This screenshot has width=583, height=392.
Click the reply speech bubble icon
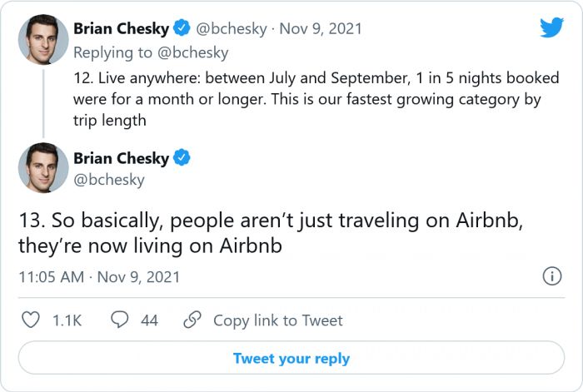click(120, 320)
